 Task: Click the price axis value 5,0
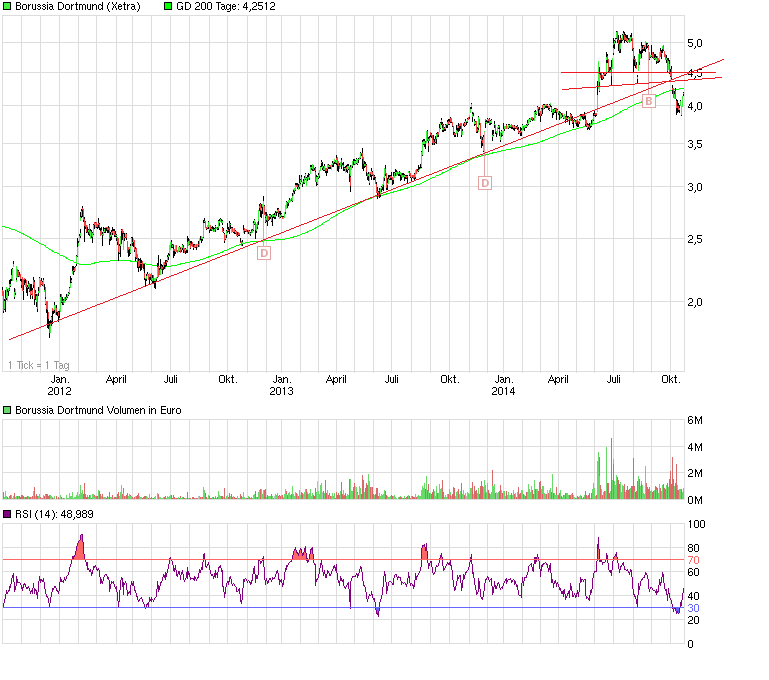(x=694, y=43)
